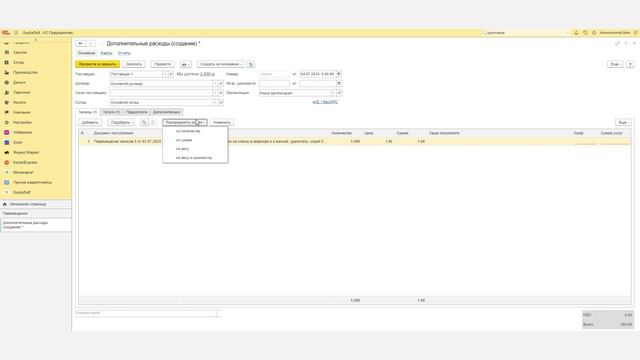Viewport: 640px width, 360px height.
Task: Open the Яндекс Маркет section in sidebar
Action: click(26, 153)
